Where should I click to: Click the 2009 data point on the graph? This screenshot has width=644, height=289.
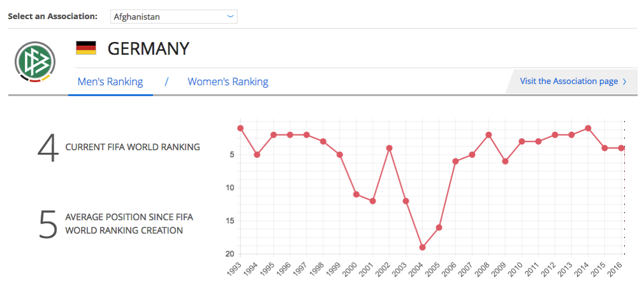click(505, 161)
